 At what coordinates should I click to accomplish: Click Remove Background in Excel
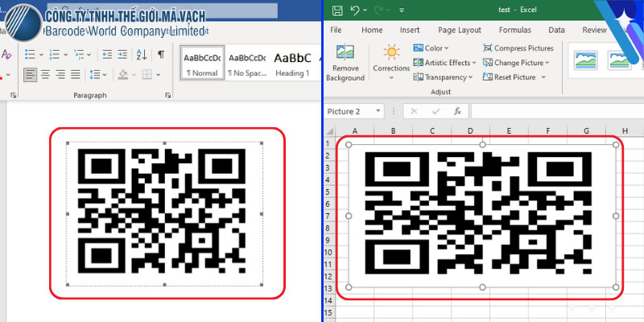345,63
